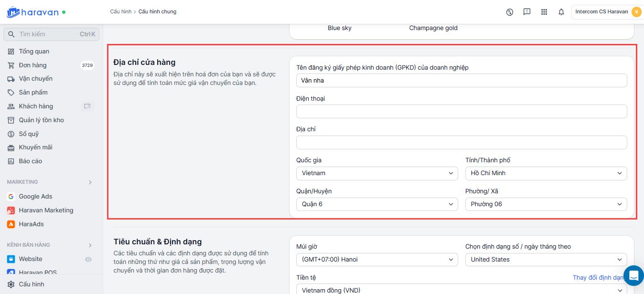Click the Báo cáo chart icon
Image resolution: width=644 pixels, height=294 pixels.
(11, 161)
